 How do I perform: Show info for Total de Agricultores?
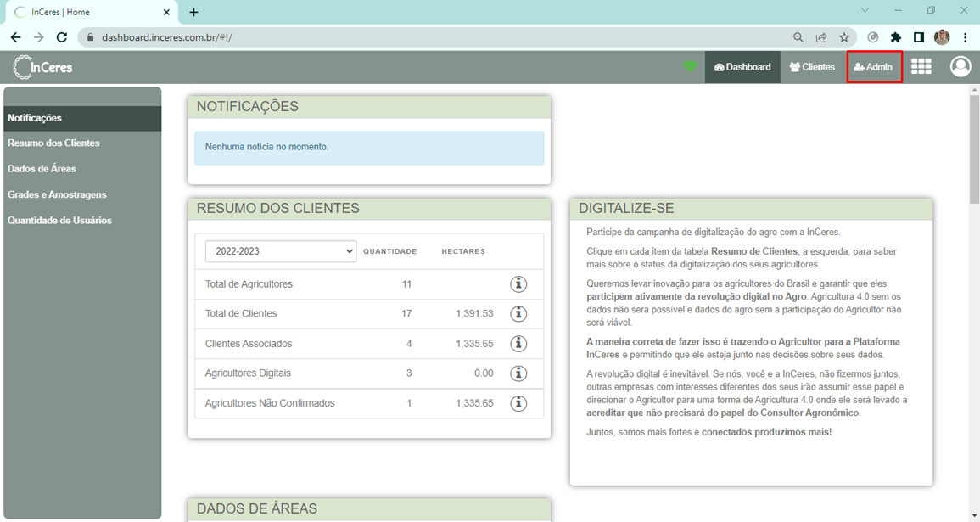(x=518, y=283)
